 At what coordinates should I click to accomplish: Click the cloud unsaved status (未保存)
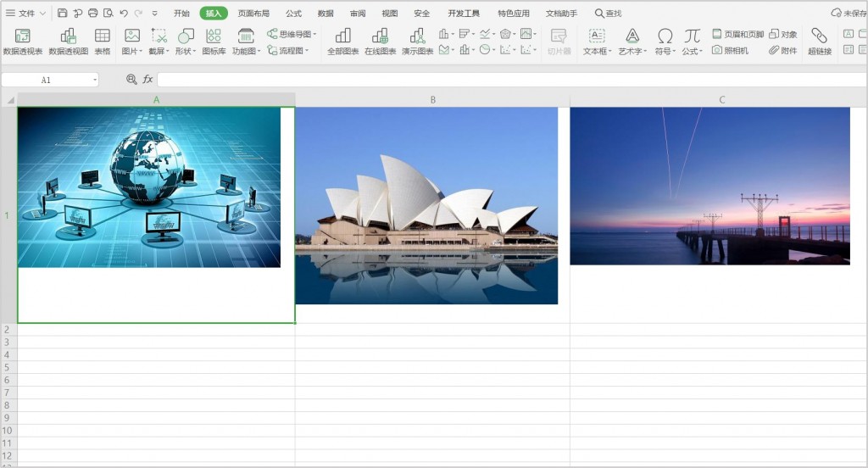point(849,13)
